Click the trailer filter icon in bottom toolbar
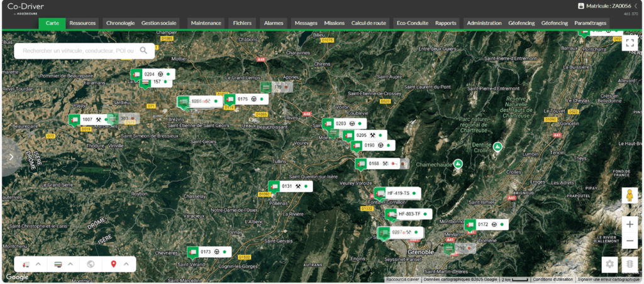Screen dimensions: 644x284 [58, 264]
